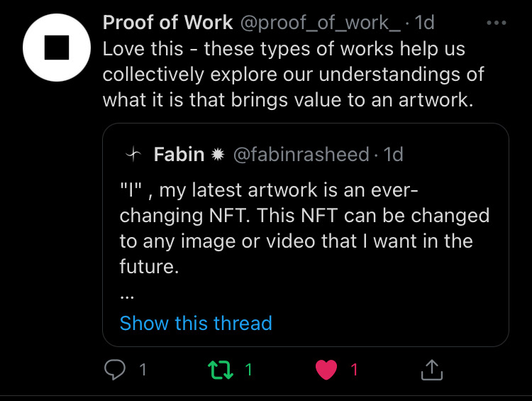Image resolution: width=532 pixels, height=401 pixels.
Task: Click the 1d timestamp on main tweet
Action: pos(424,23)
